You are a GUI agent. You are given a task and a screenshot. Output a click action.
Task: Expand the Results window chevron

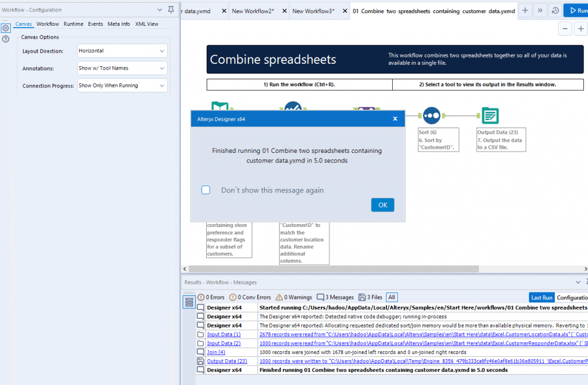pyautogui.click(x=578, y=282)
